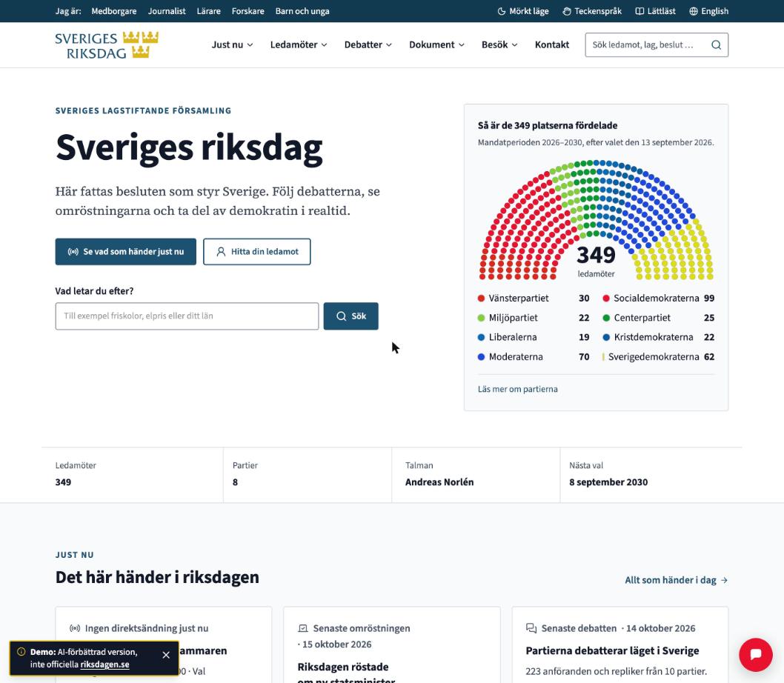Expand the Debatter dropdown
The image size is (784, 683).
coord(368,45)
